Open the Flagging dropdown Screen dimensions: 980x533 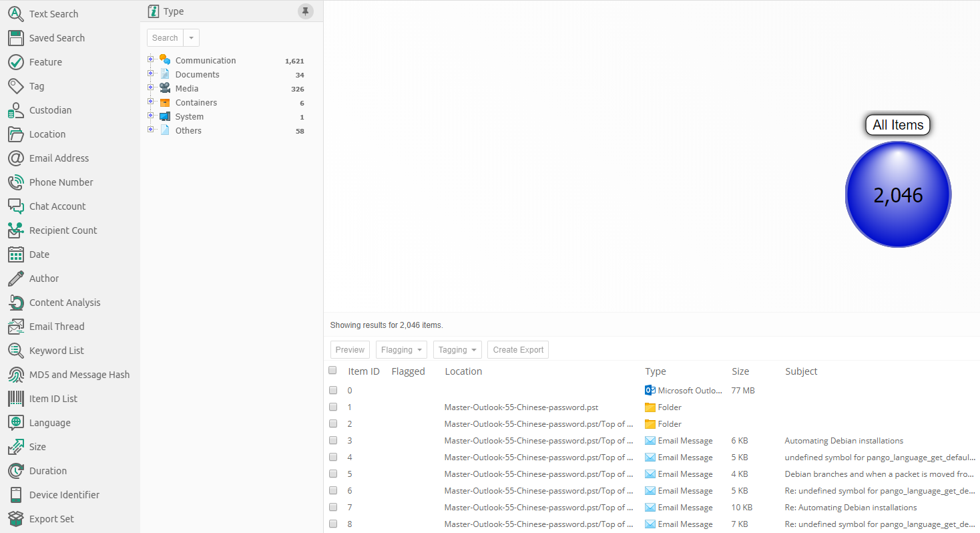(401, 350)
